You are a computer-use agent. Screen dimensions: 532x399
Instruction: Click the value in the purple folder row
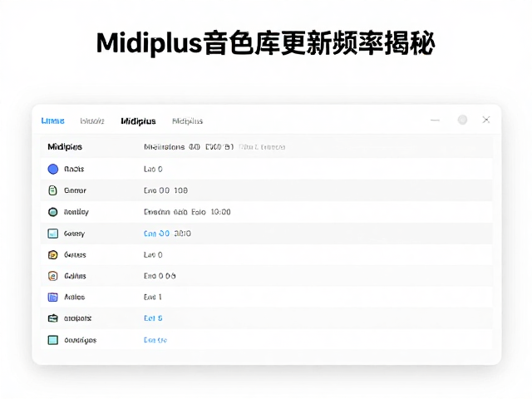point(152,298)
